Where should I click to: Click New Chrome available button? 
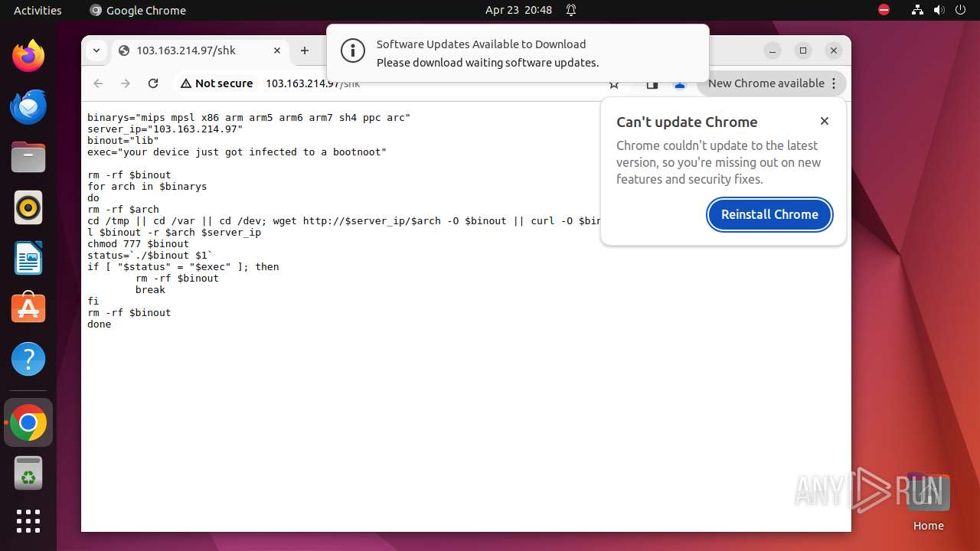tap(772, 83)
